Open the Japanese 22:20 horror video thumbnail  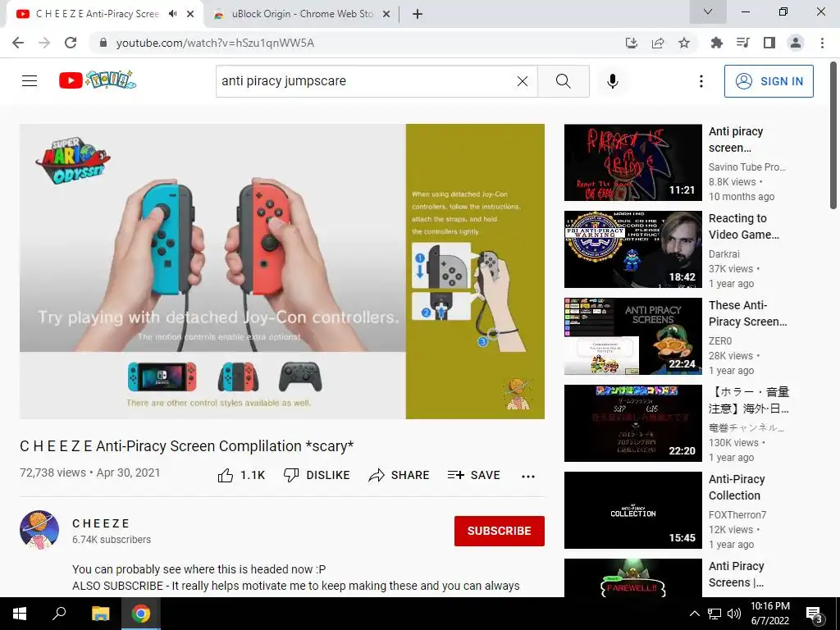click(x=632, y=422)
